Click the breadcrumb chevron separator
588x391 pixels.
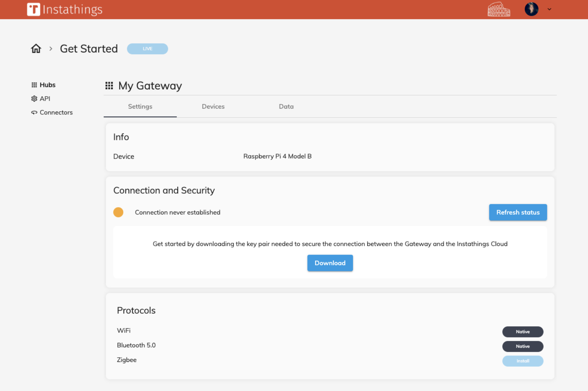[x=51, y=49]
